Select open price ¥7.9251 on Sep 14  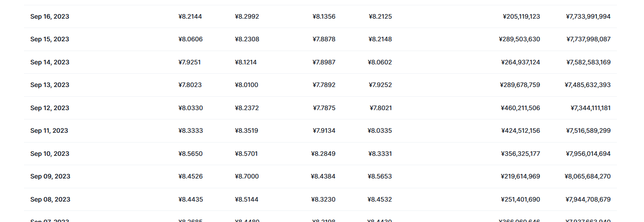[x=190, y=62]
